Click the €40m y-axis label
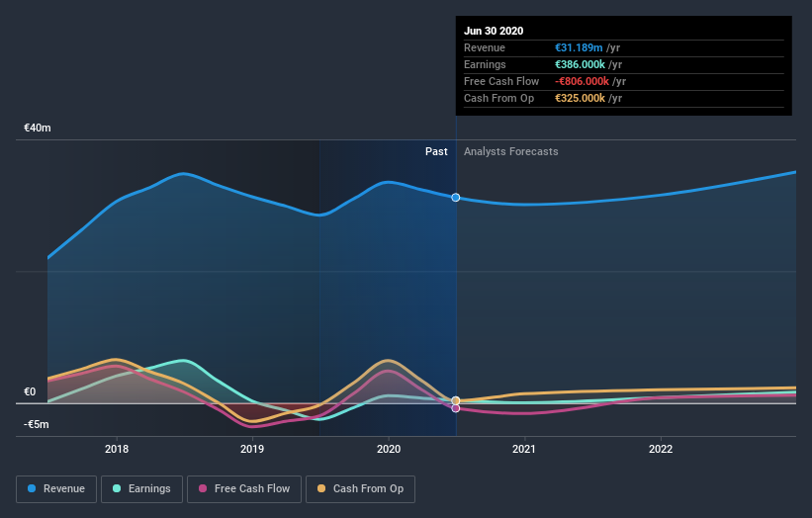The image size is (812, 518). (x=38, y=128)
